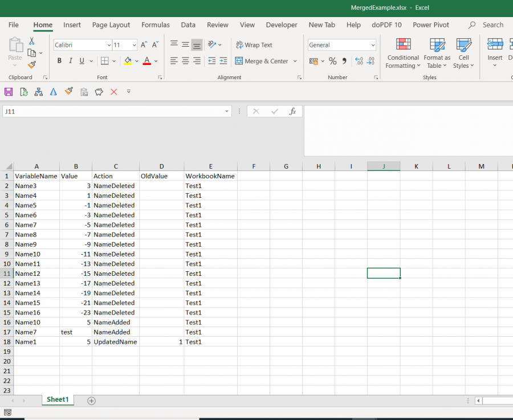Open the Font name Calibri dropdown
The height and width of the screenshot is (420, 513).
(x=109, y=45)
